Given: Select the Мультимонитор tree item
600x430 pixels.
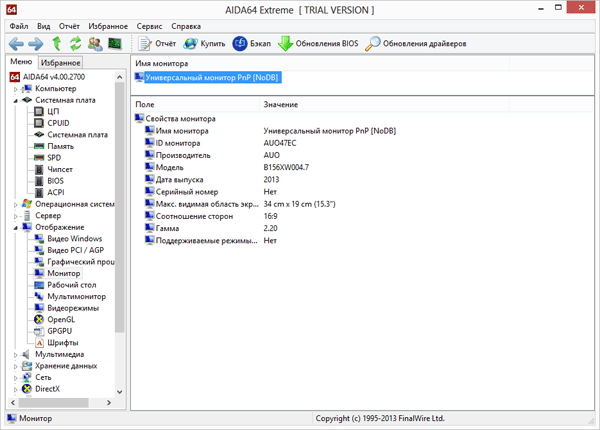Looking at the screenshot, I should click(x=77, y=296).
